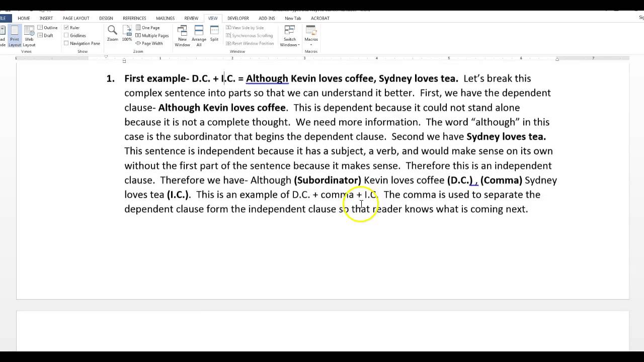The image size is (644, 362).
Task: Switch to Outline view
Action: [x=47, y=28]
